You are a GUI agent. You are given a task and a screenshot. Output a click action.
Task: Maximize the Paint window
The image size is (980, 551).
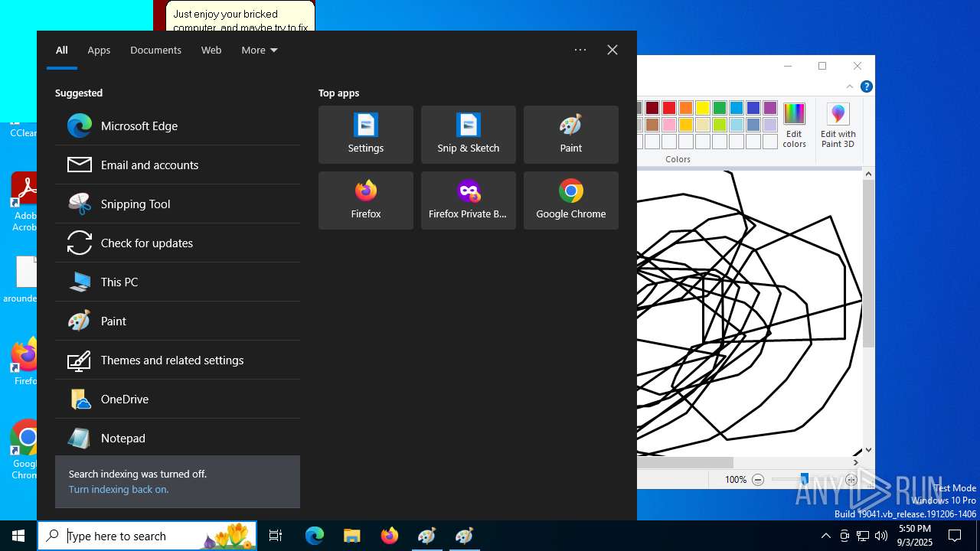point(822,66)
